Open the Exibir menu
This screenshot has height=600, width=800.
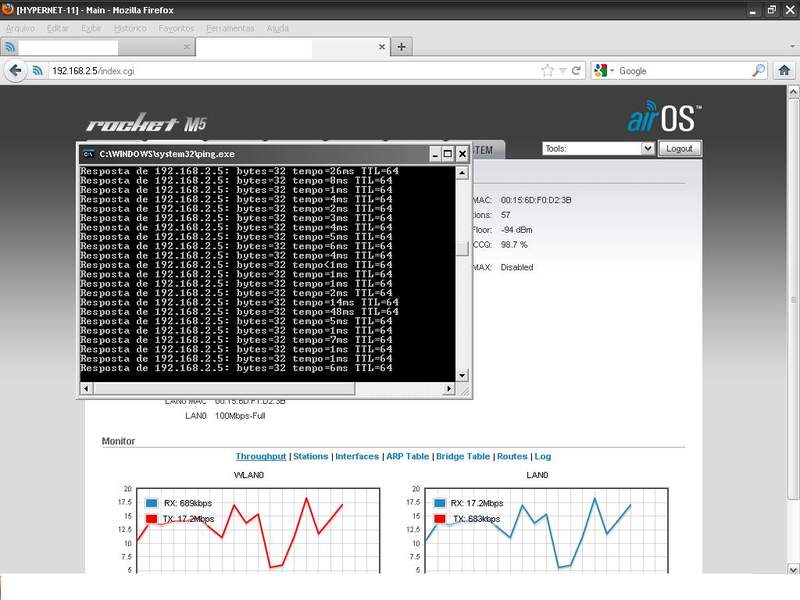[x=91, y=28]
